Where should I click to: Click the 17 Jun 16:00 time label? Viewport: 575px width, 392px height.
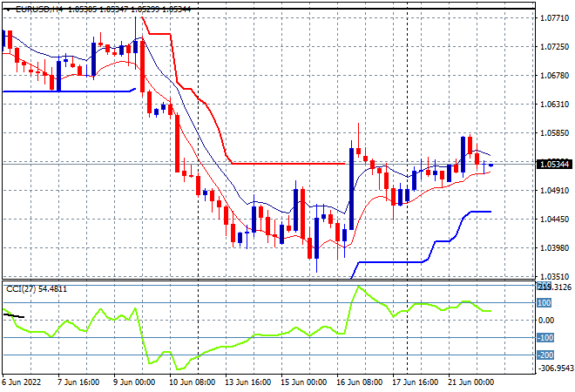point(415,382)
